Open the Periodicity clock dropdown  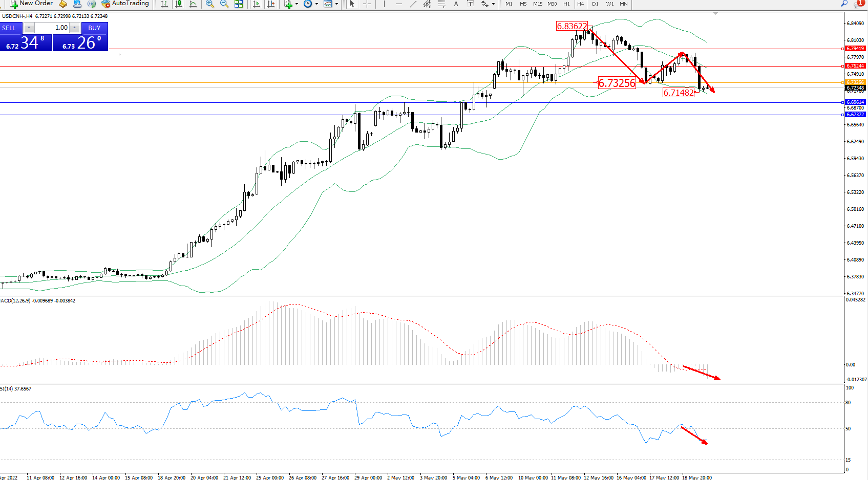coord(310,4)
